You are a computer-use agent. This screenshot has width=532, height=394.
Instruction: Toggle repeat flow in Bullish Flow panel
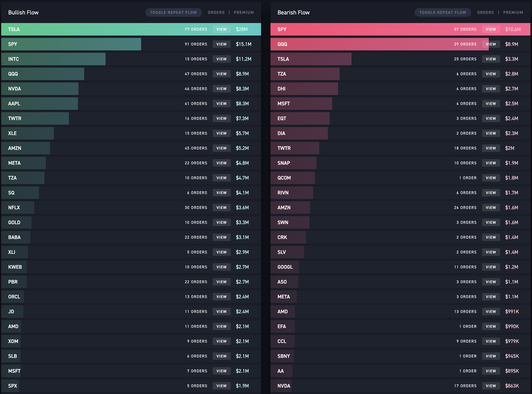pos(173,12)
